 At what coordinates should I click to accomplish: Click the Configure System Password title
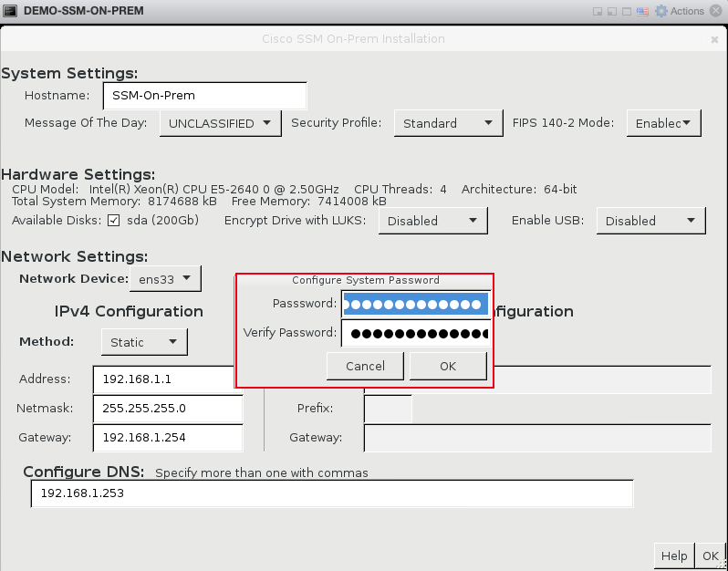tap(366, 280)
